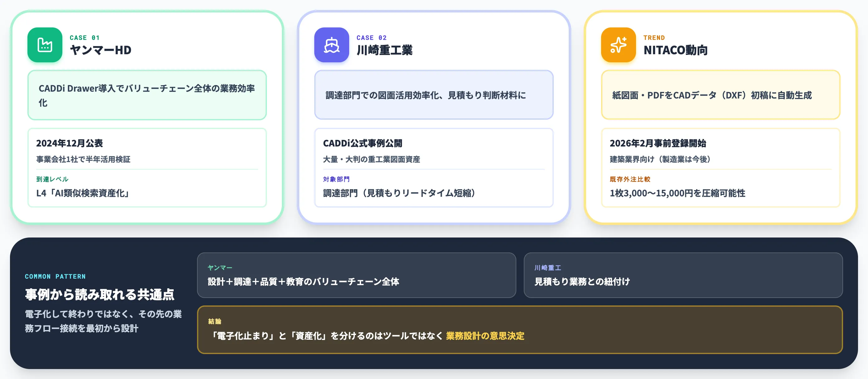868x379 pixels.
Task: Click the 調達部門での図面活用効率化 summary box
Action: 434,95
